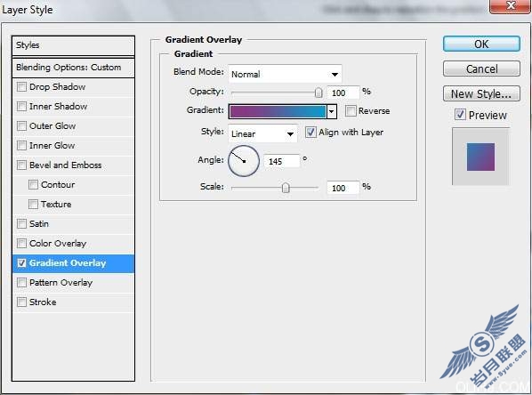Enable the Reverse checkbox
532x395 pixels.
pyautogui.click(x=351, y=110)
